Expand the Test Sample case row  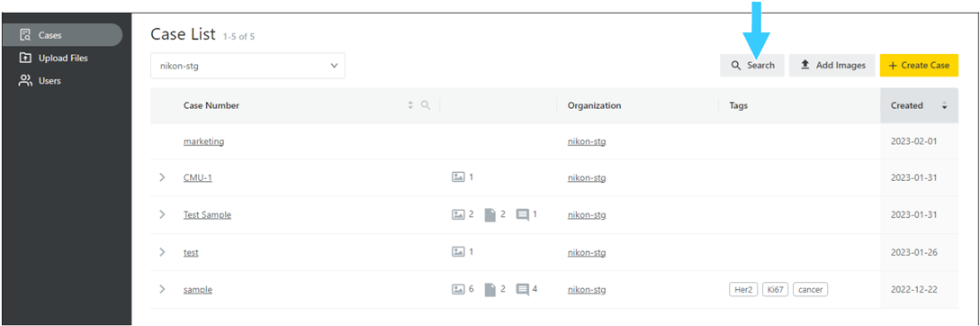[x=163, y=214]
